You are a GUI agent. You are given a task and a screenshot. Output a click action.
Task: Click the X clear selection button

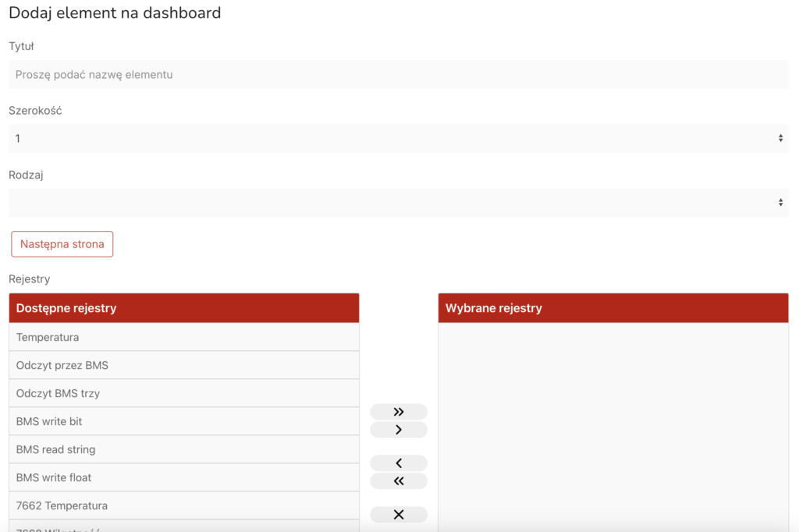pyautogui.click(x=399, y=515)
